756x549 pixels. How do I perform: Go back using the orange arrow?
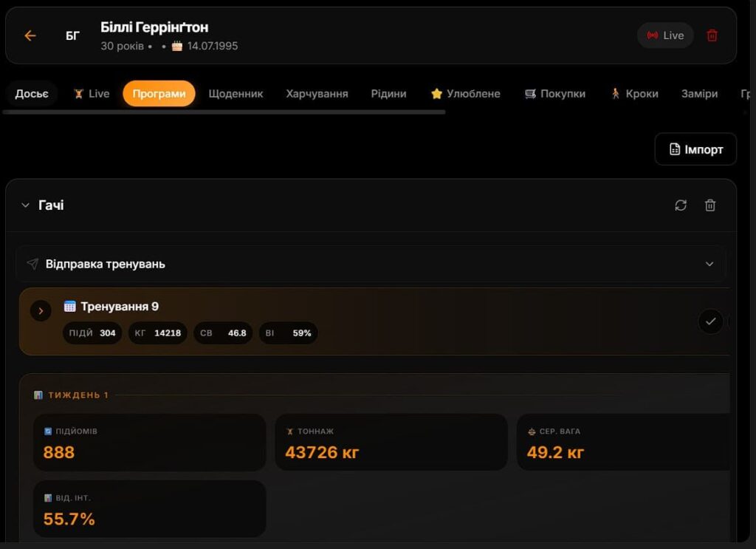point(30,35)
